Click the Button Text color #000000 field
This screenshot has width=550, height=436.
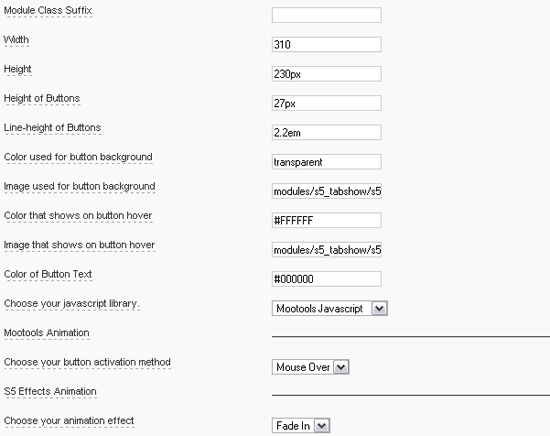coord(327,279)
